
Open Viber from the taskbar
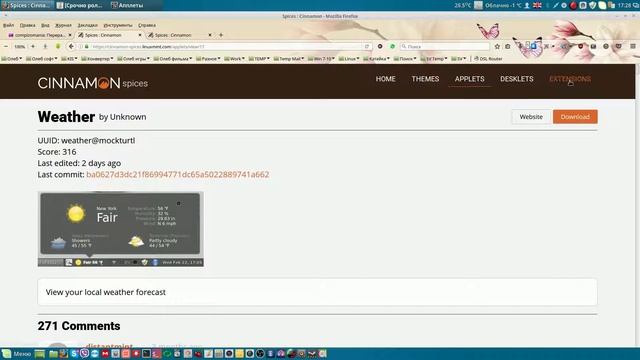coord(84,353)
